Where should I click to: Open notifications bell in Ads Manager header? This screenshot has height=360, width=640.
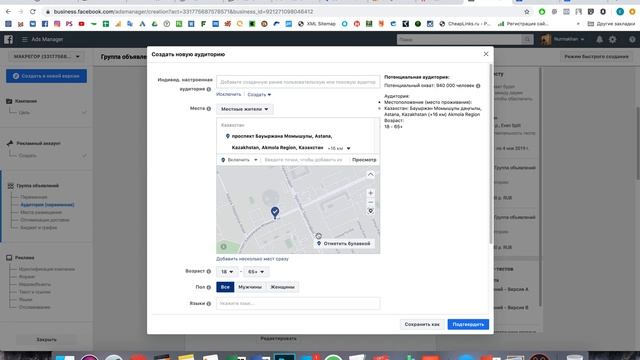[x=599, y=40]
